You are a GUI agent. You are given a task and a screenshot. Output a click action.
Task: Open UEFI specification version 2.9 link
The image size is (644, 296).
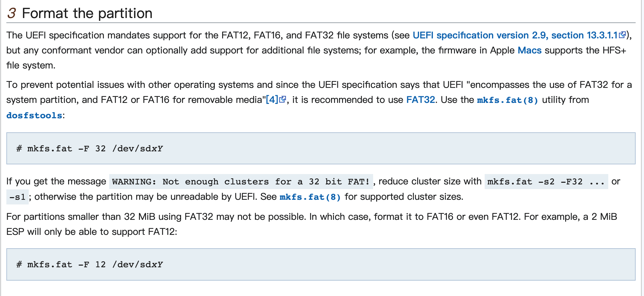(515, 35)
